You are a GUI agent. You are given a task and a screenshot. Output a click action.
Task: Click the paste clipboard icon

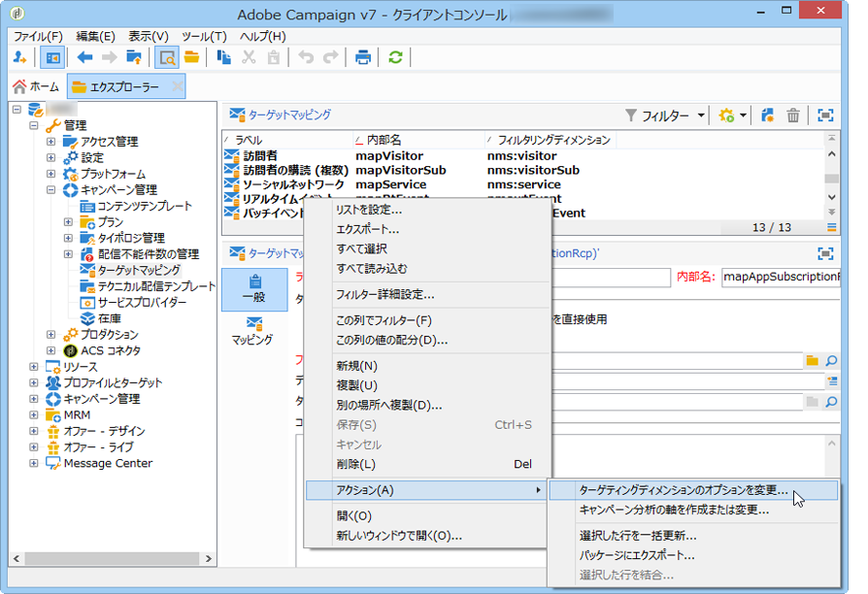(x=274, y=57)
